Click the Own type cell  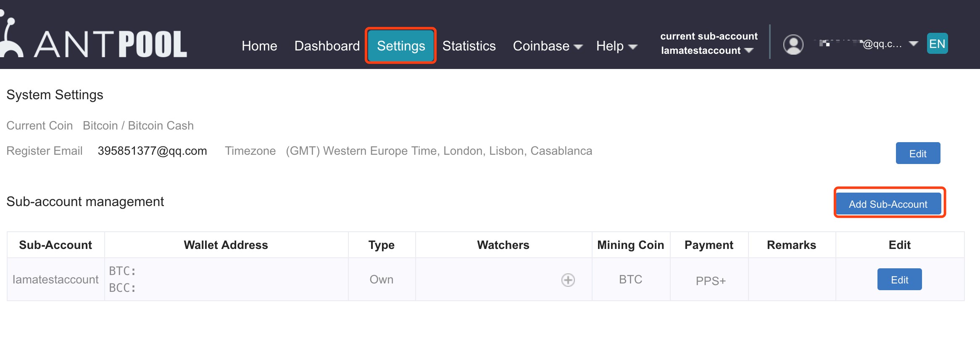(x=382, y=280)
